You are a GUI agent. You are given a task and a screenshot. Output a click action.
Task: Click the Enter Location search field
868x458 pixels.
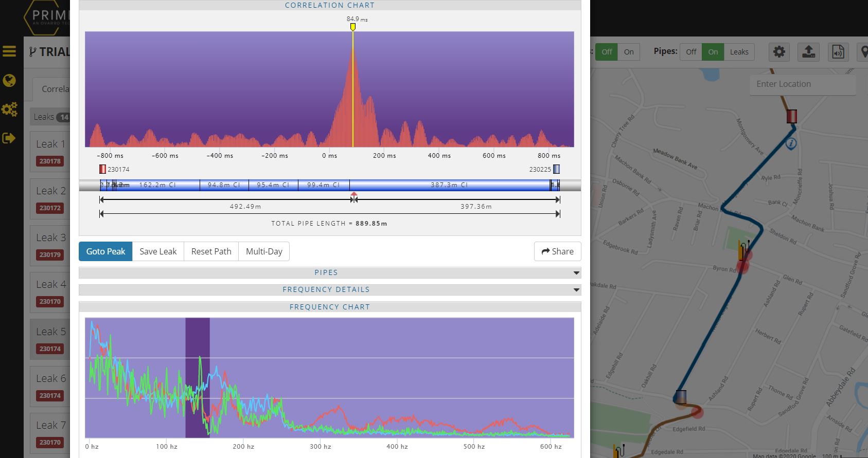click(802, 84)
